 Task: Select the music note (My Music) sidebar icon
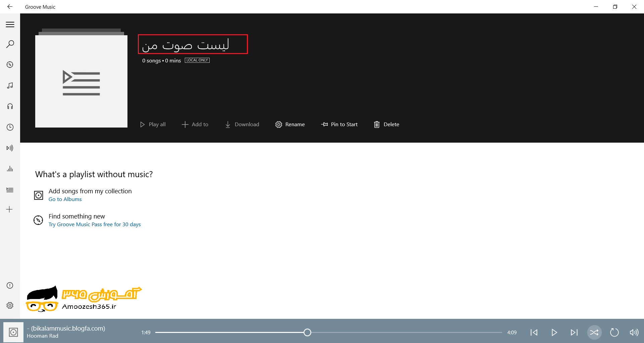10,86
